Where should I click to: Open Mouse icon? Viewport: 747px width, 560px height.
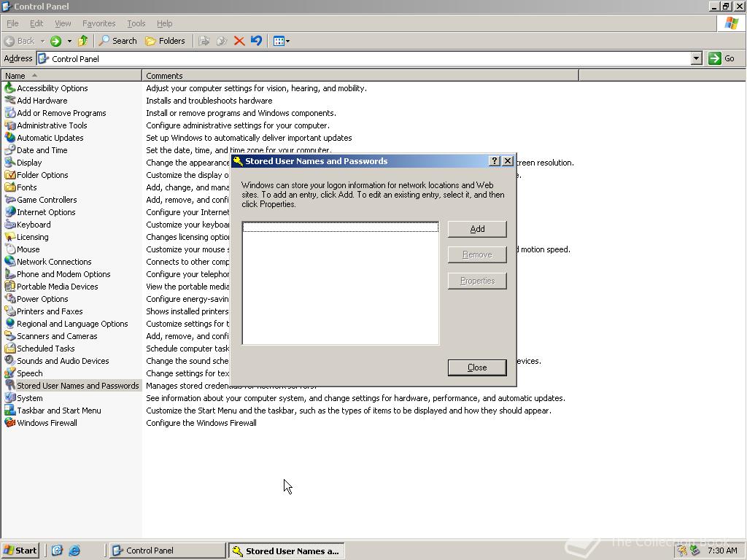10,249
